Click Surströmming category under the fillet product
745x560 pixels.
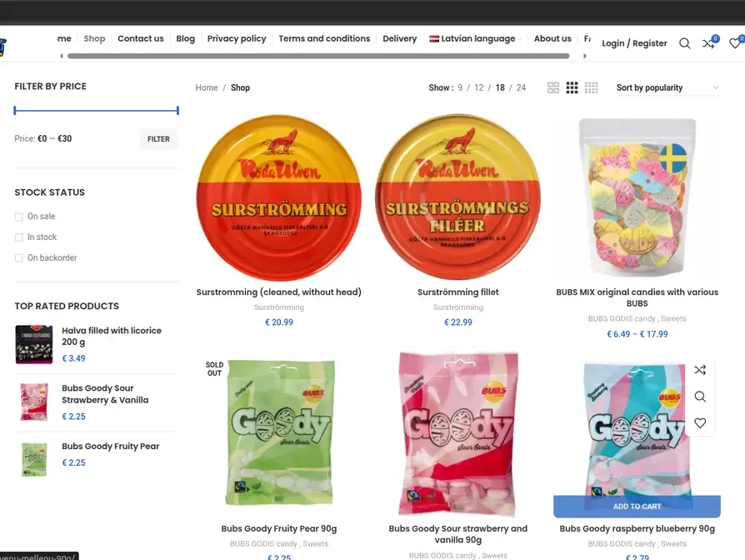coord(458,307)
